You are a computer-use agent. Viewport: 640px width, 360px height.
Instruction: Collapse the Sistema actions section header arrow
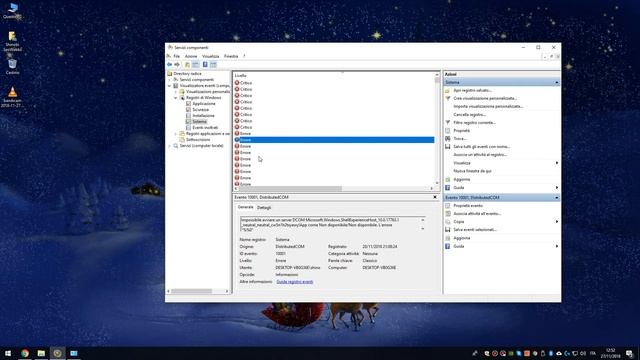click(556, 82)
